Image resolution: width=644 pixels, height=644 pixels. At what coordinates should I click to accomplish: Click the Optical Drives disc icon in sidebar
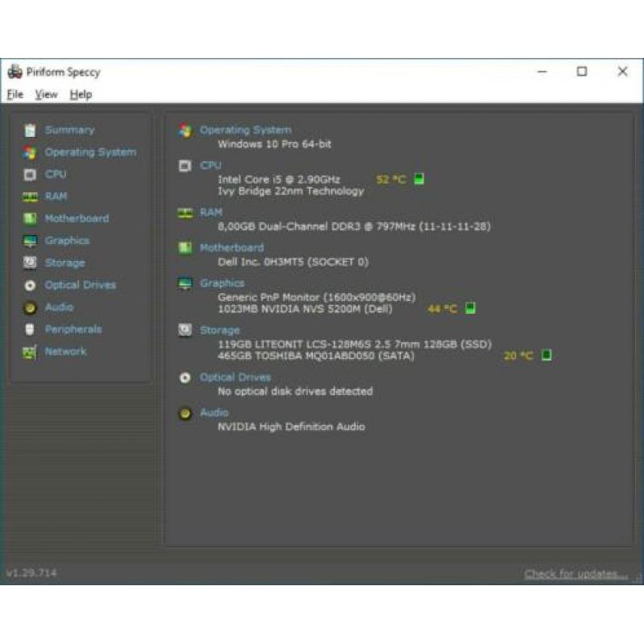pyautogui.click(x=30, y=285)
